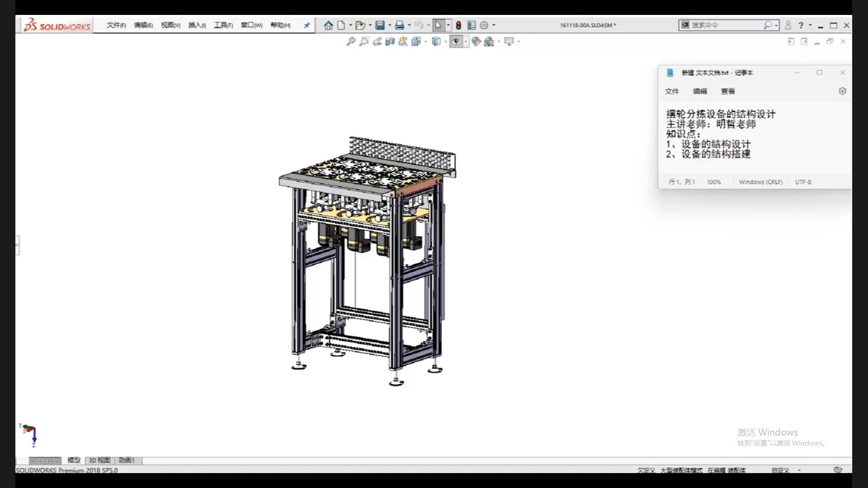Click the Apply Scene icon
The width and height of the screenshot is (868, 488).
489,42
